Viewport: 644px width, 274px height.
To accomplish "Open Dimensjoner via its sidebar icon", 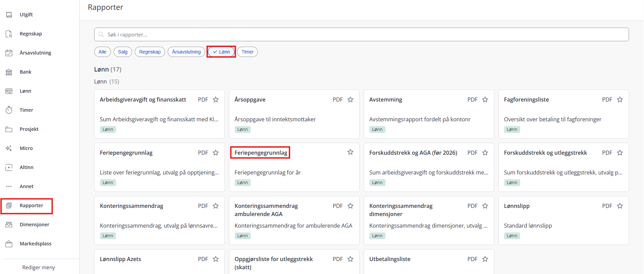I will pos(9,225).
